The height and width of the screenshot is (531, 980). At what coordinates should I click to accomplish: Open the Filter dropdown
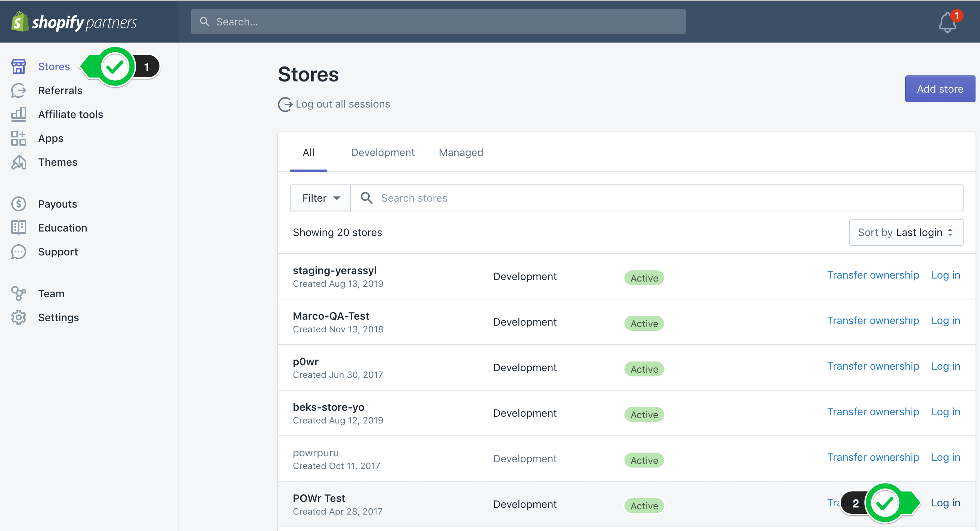[320, 198]
